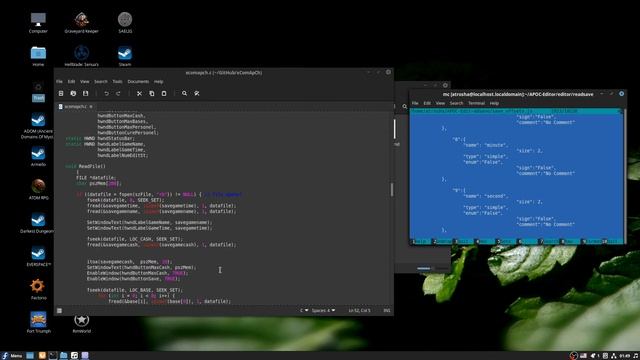Open the Help menu in the terminal window

(x=494, y=103)
